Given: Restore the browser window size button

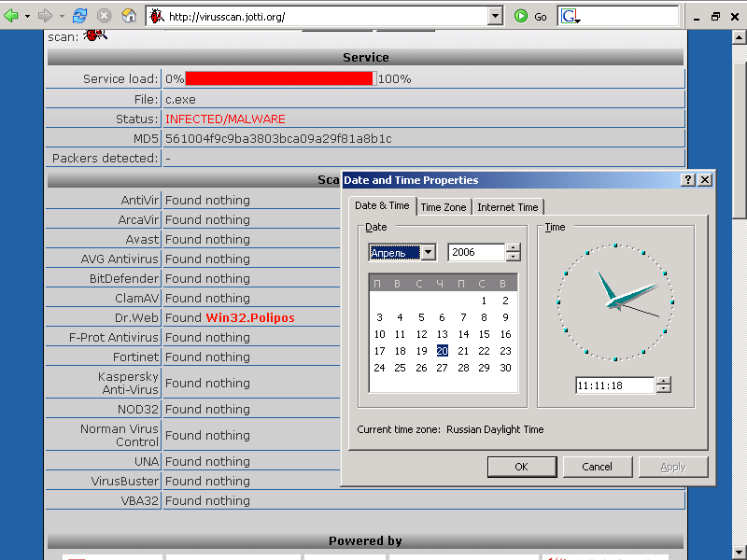Looking at the screenshot, I should point(715,17).
